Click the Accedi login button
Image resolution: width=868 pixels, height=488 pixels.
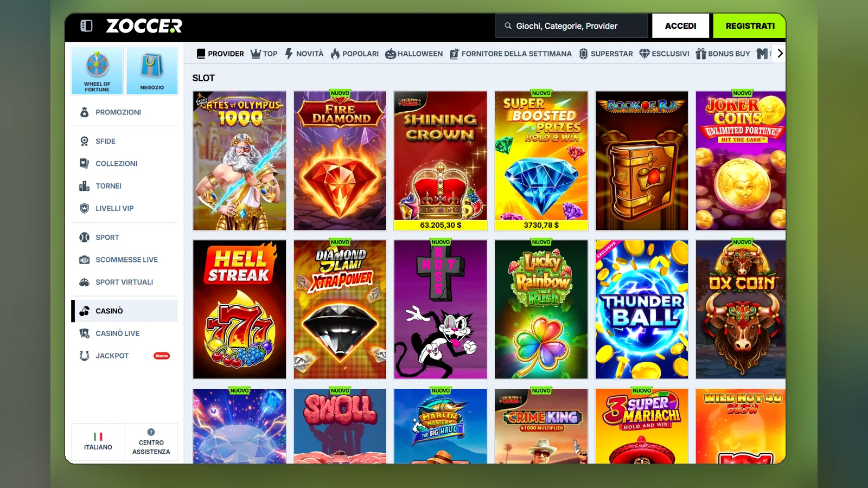coord(680,26)
